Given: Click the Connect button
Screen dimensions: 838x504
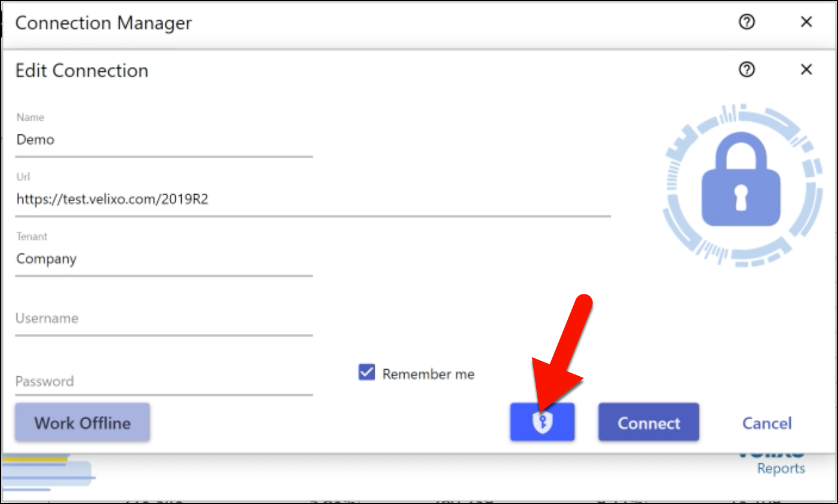Looking at the screenshot, I should [x=648, y=422].
